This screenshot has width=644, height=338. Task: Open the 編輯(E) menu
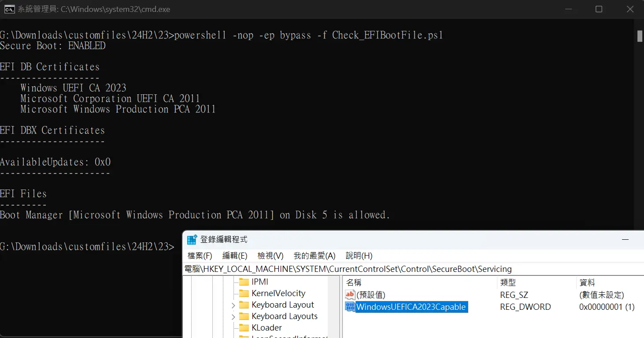click(x=235, y=256)
